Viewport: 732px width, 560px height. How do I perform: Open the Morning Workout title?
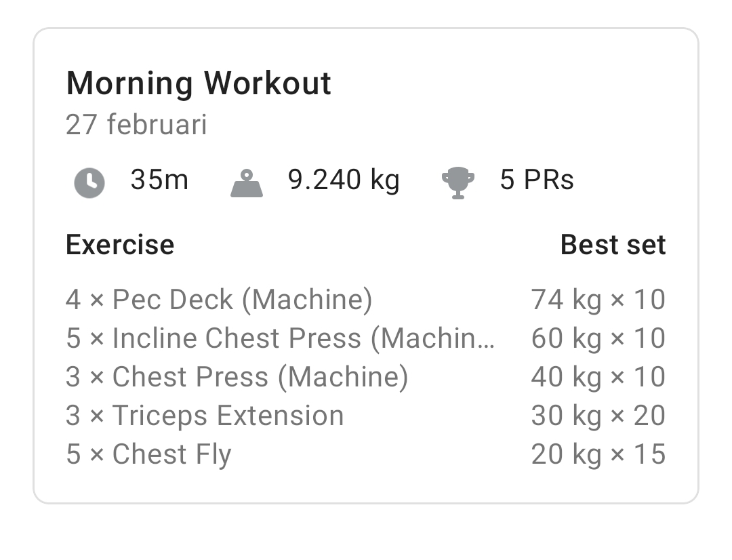(x=199, y=83)
